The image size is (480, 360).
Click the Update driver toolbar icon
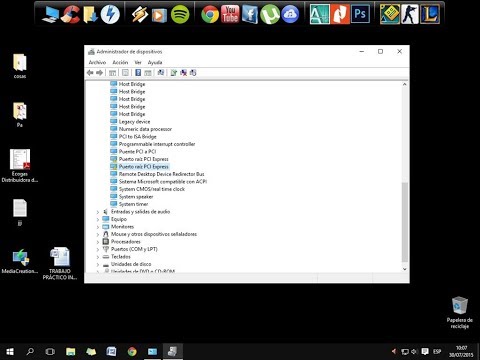click(173, 73)
